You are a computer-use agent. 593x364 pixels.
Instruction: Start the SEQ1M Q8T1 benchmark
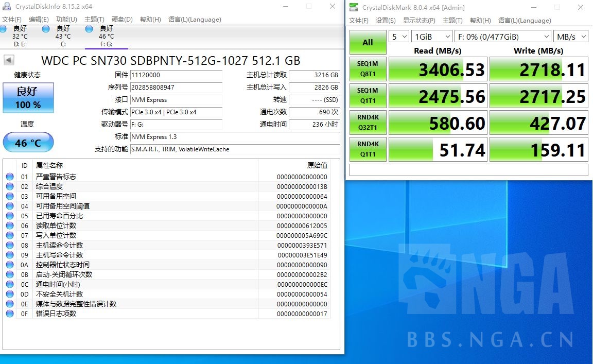[x=367, y=69]
